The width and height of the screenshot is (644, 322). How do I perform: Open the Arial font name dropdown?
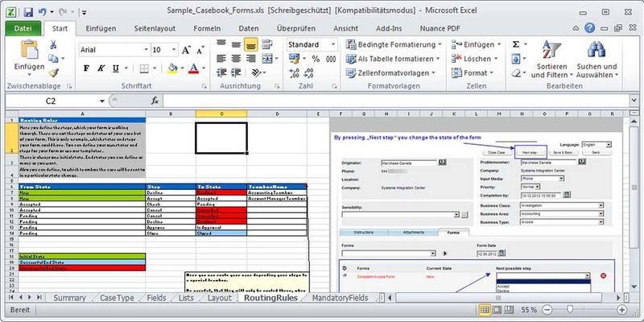pos(146,50)
